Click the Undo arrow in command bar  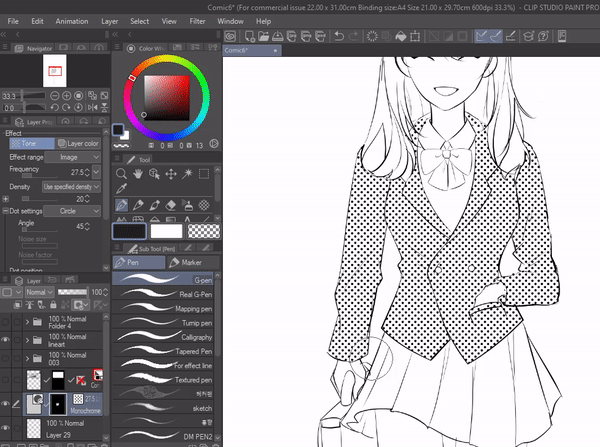click(x=341, y=36)
